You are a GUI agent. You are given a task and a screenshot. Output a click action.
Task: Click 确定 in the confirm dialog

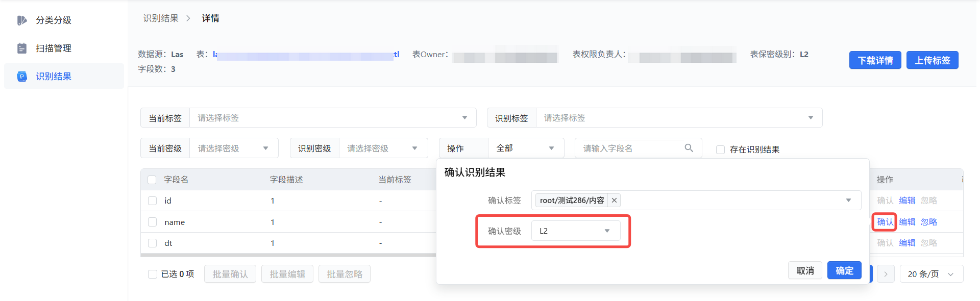tap(844, 270)
